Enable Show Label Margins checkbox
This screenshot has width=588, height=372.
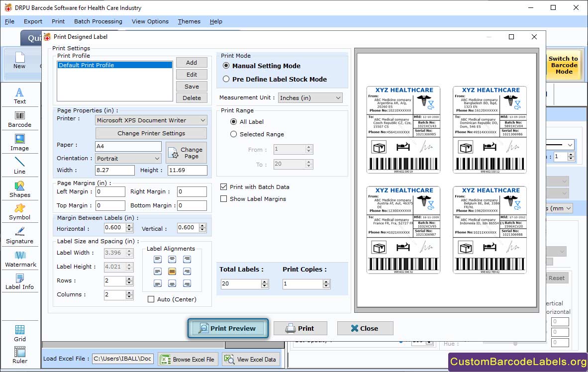[x=223, y=199]
